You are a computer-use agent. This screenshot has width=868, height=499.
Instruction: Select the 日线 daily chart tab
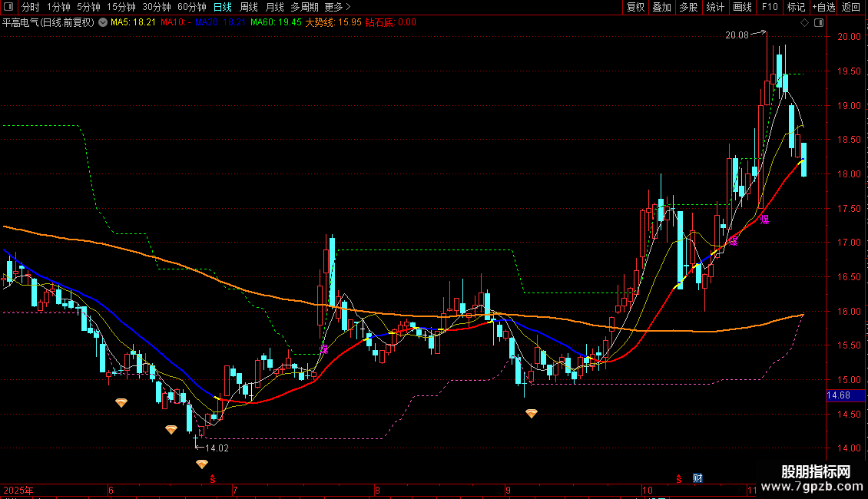(223, 7)
